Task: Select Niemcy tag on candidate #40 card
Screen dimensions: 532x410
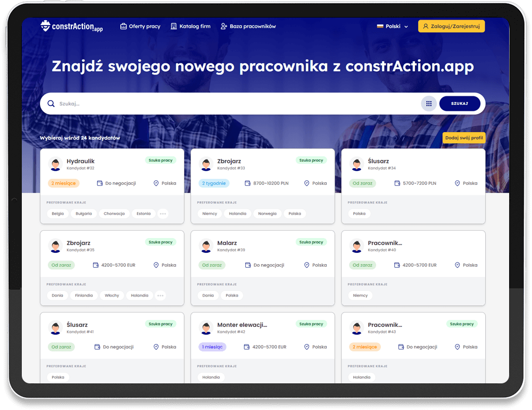Action: (360, 296)
